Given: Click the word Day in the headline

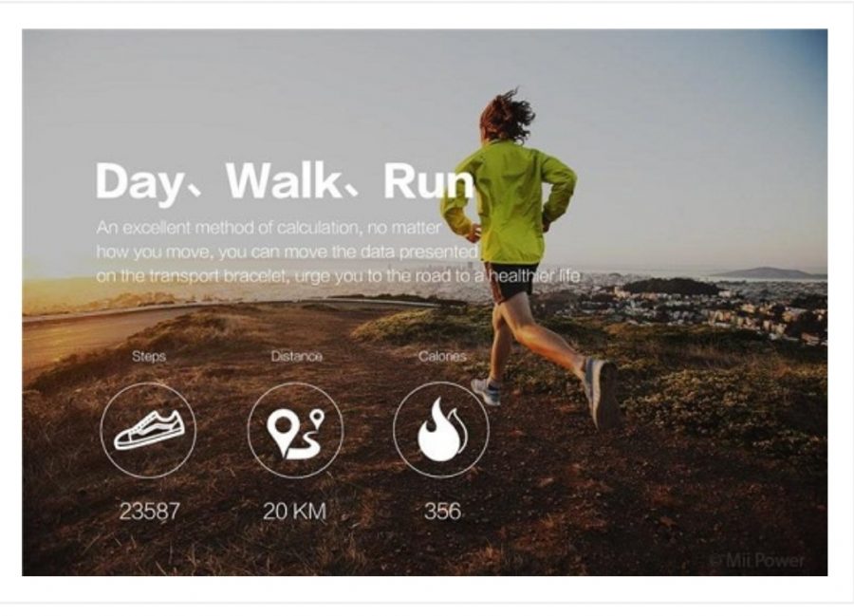Looking at the screenshot, I should point(139,182).
